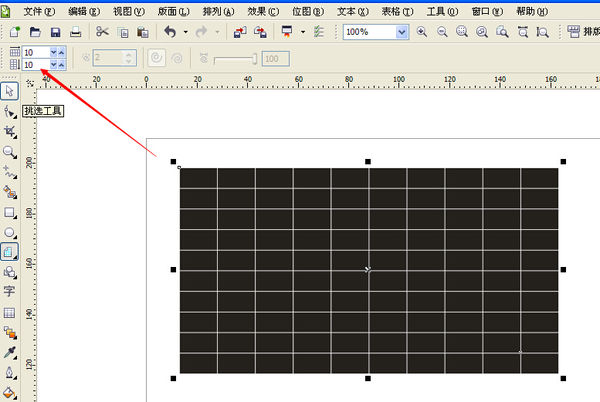Open the 表格(T) menu
Image resolution: width=600 pixels, height=402 pixels.
(x=398, y=11)
